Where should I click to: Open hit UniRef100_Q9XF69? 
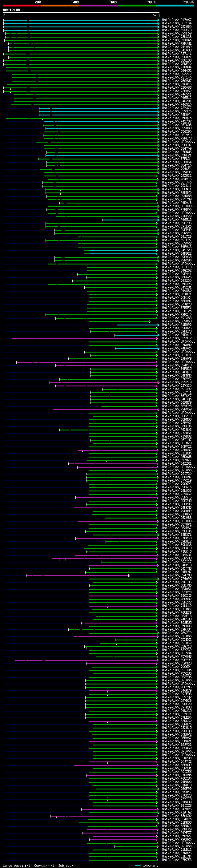(x=177, y=33)
